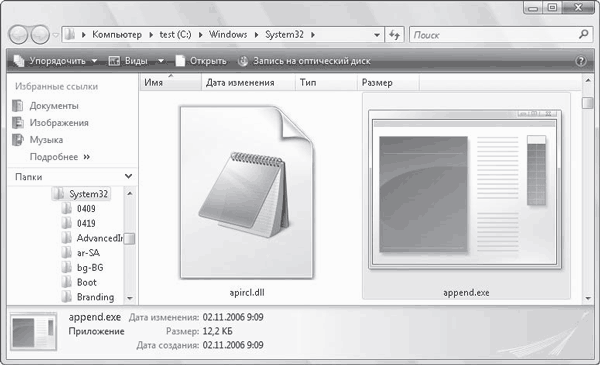Click the Изображения folder icon

18,123
